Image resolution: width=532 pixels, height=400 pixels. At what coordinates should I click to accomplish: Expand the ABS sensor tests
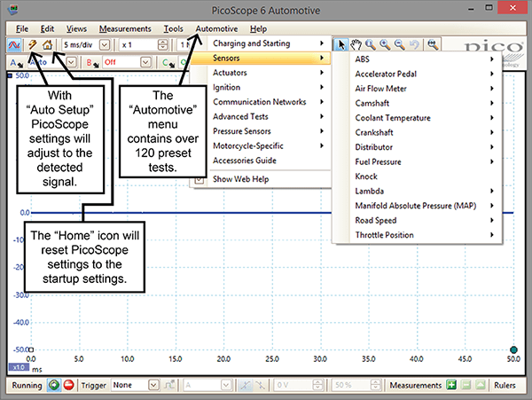click(417, 59)
